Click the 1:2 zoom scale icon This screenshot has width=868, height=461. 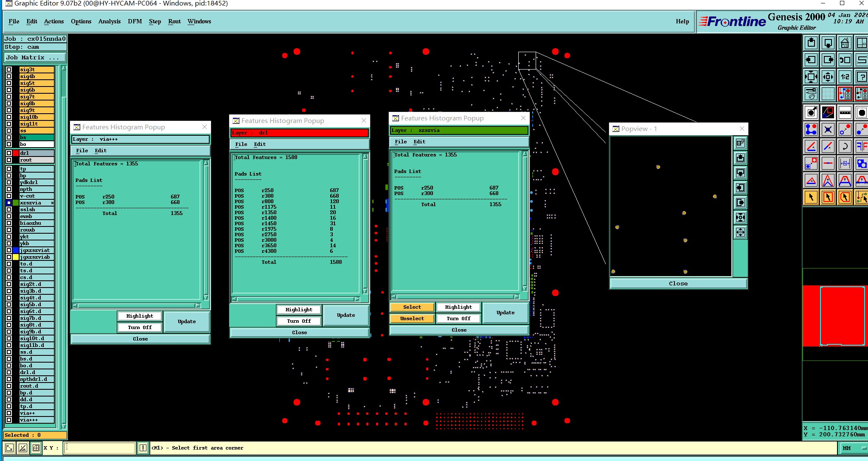tap(845, 77)
